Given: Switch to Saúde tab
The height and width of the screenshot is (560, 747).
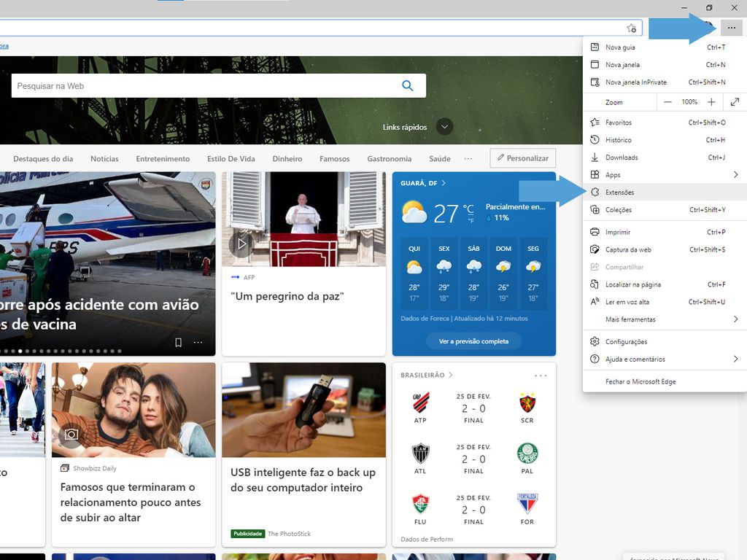Looking at the screenshot, I should 440,158.
